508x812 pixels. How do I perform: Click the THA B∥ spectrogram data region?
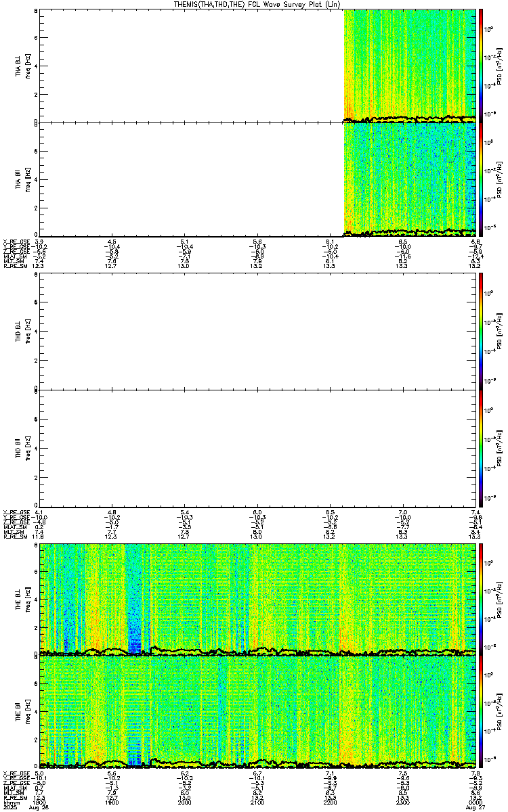409,179
